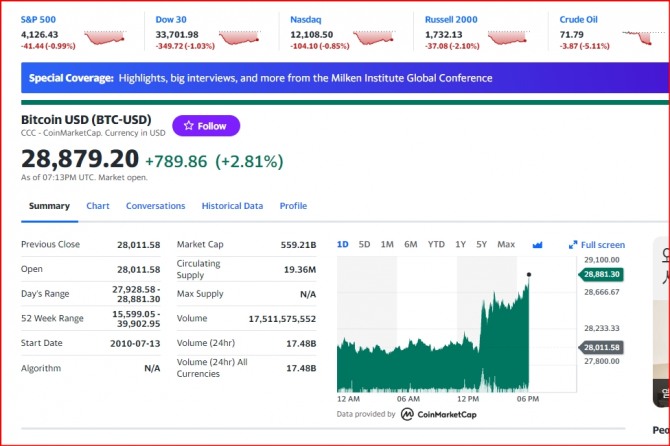Click the Algorithm label
This screenshot has width=670, height=446.
click(41, 368)
